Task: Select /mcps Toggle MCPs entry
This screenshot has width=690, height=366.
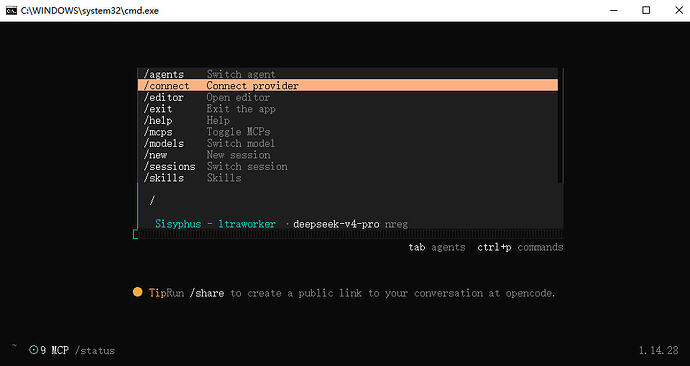Action: (x=348, y=132)
